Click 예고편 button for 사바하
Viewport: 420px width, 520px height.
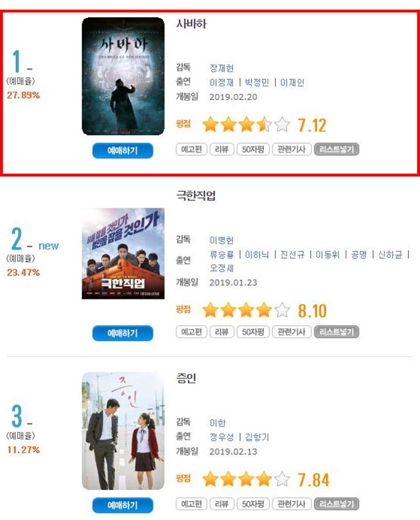coord(191,149)
